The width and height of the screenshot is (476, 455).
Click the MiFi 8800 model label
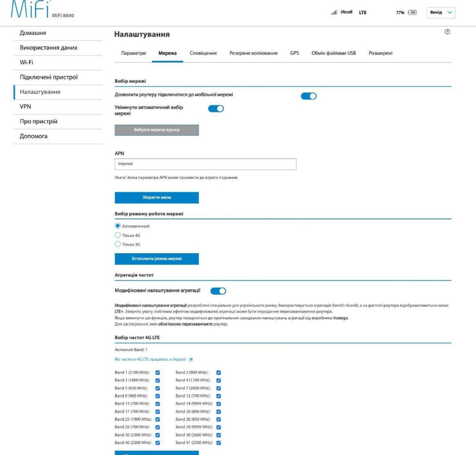(63, 16)
